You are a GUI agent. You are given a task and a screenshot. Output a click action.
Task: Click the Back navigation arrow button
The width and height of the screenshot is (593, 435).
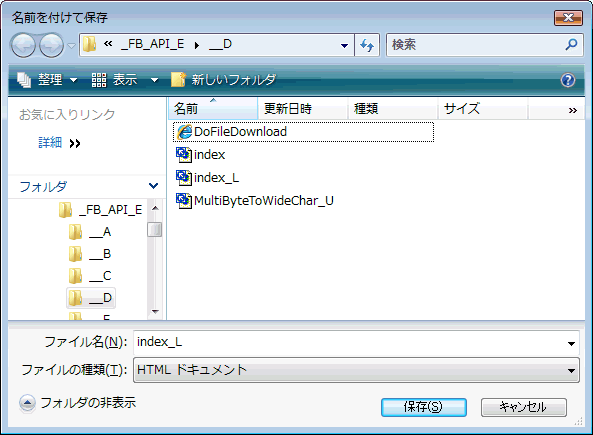click(23, 45)
